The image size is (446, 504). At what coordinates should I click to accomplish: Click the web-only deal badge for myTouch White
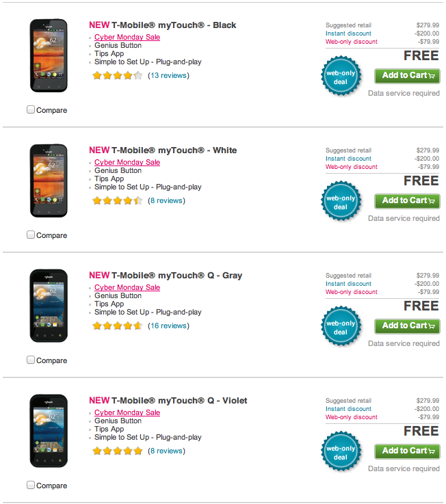pos(341,202)
